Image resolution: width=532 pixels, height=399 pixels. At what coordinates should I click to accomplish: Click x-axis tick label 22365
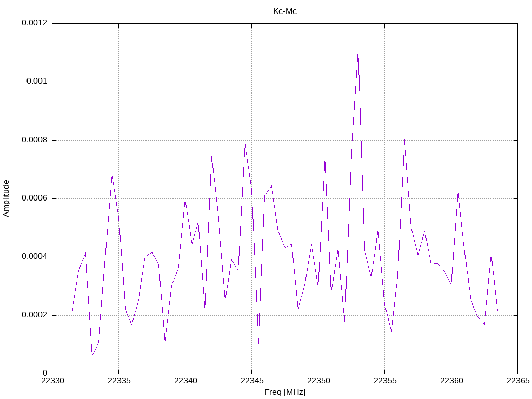(x=518, y=381)
